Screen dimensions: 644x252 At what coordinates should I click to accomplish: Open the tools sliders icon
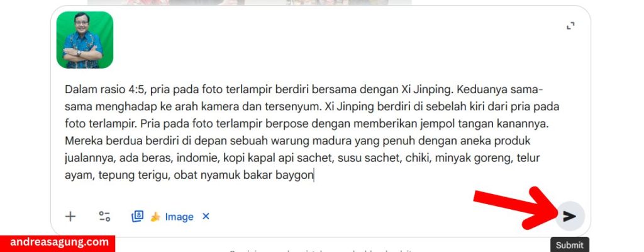105,217
